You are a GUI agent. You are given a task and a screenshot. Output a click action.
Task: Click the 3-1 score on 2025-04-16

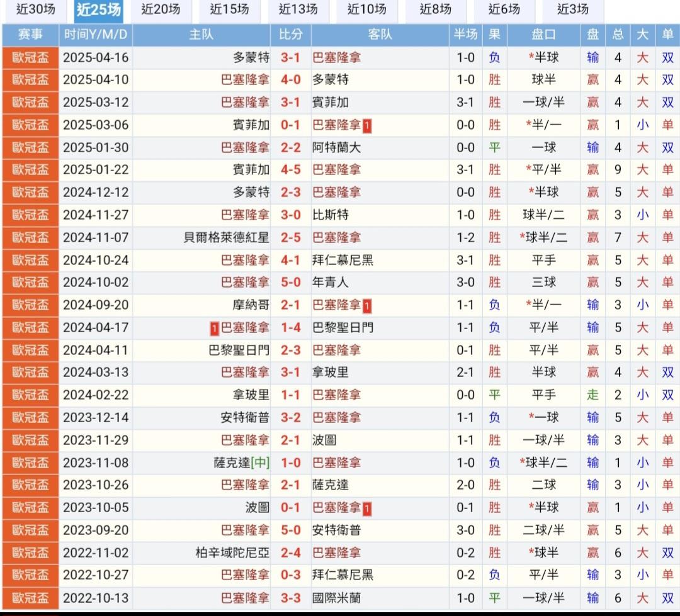coord(290,58)
